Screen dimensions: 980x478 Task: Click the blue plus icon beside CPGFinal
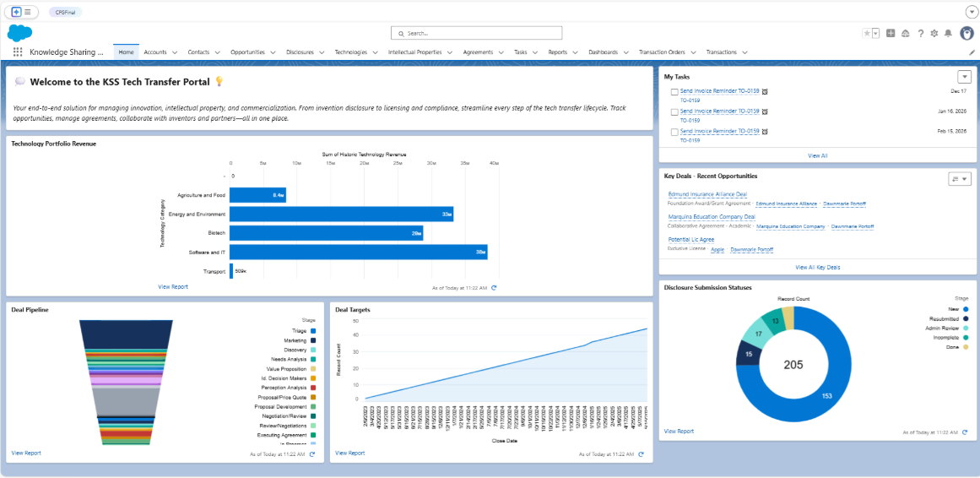[x=16, y=12]
